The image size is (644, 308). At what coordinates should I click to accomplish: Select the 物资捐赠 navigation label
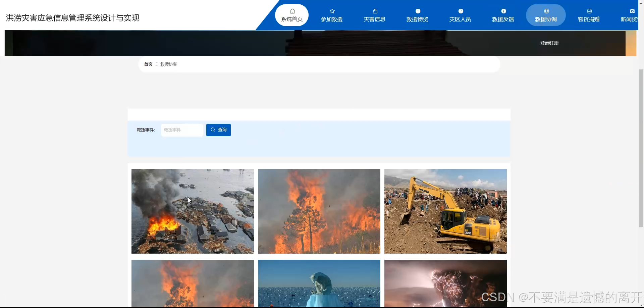click(589, 19)
